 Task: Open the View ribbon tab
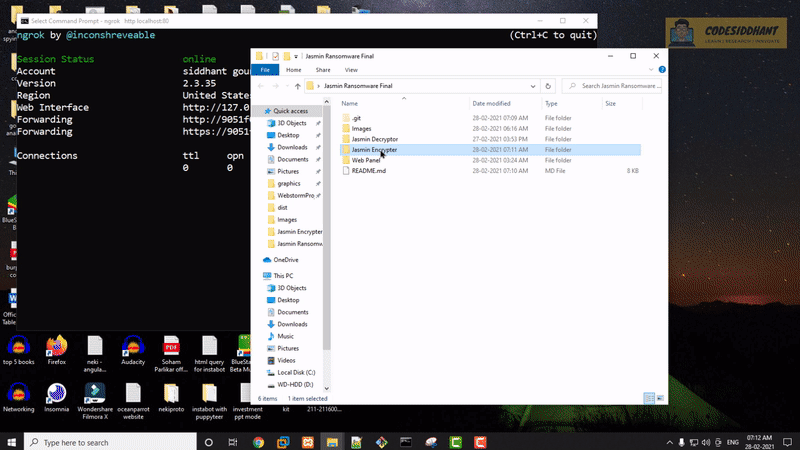(x=351, y=70)
